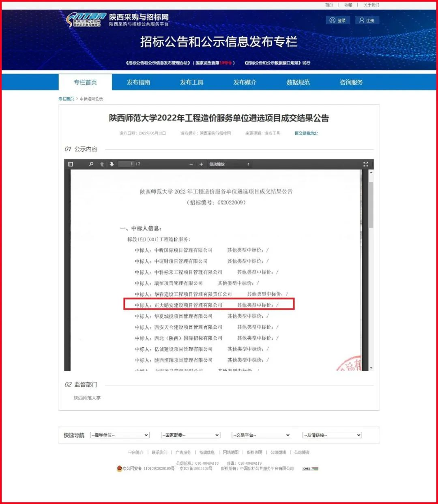The width and height of the screenshot is (438, 504).
Task: Open the 原文链接地址 link
Action: (306, 133)
